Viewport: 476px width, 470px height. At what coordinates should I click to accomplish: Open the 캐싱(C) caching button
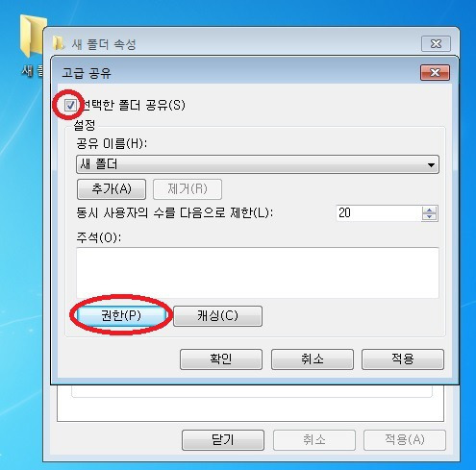tap(217, 316)
